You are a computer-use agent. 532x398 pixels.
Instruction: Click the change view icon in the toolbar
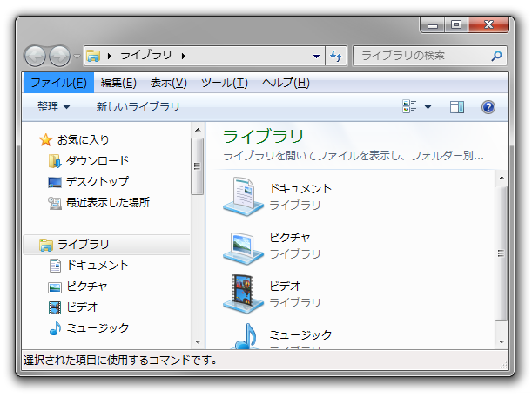tap(409, 106)
